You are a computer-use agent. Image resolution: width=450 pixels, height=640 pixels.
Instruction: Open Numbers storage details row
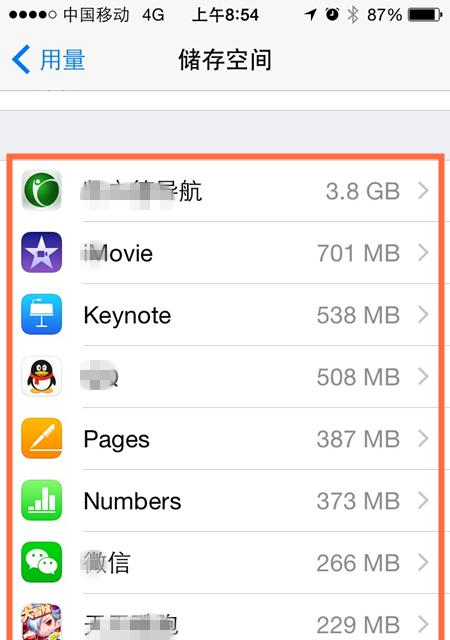226,501
